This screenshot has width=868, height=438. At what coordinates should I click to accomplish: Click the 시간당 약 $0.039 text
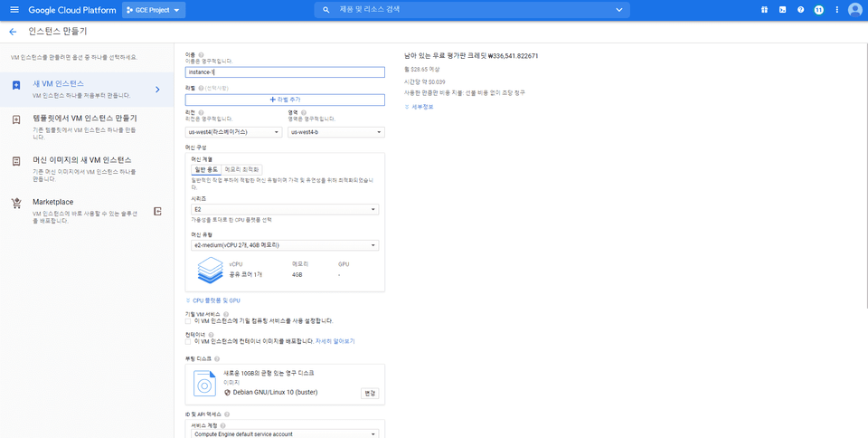[x=425, y=81]
